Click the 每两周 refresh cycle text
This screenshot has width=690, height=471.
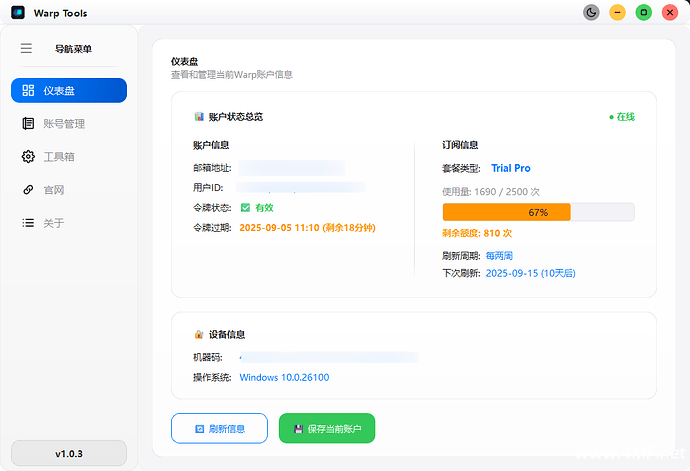[499, 256]
